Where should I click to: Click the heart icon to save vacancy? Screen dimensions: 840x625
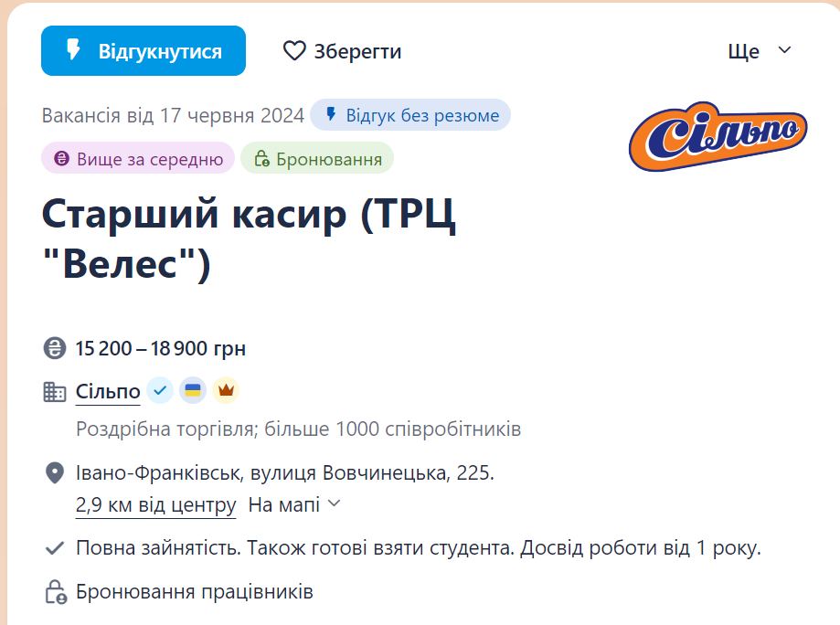point(294,51)
